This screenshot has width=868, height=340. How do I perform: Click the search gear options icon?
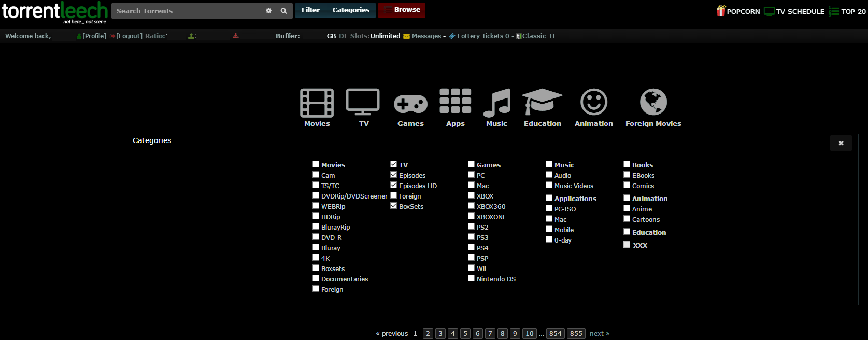[268, 11]
